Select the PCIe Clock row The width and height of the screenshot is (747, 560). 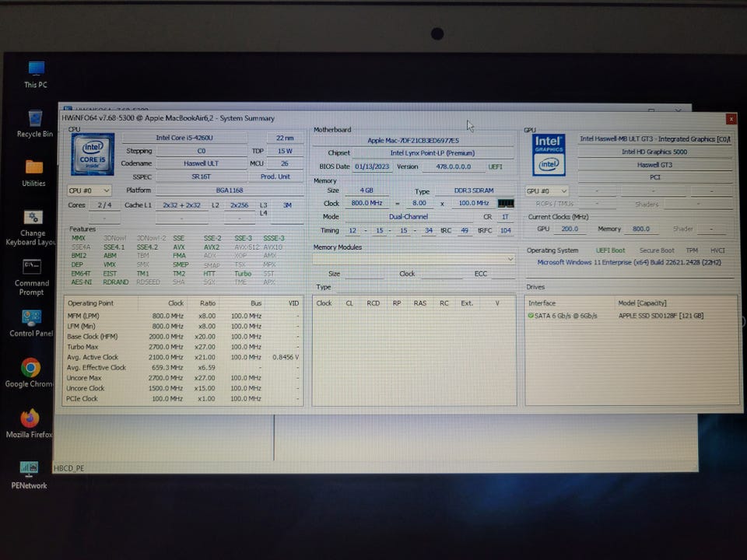[183, 399]
